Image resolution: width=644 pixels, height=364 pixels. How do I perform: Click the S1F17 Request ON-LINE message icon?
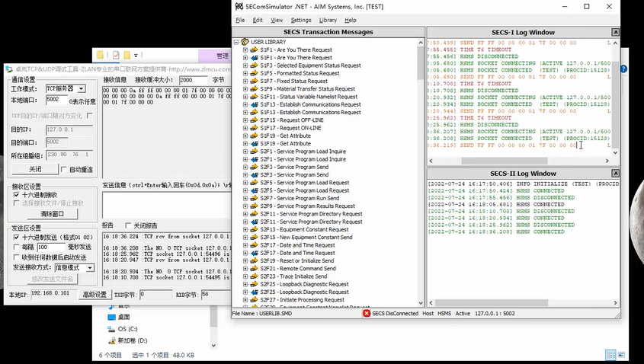coord(255,128)
